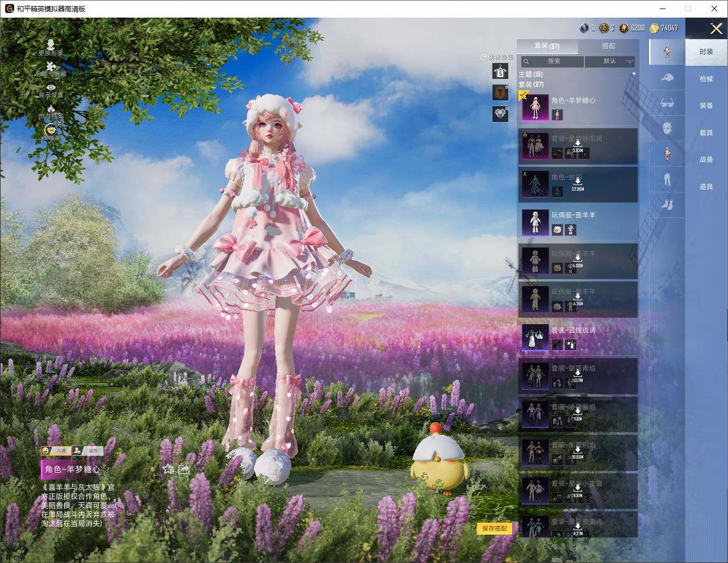The width and height of the screenshot is (728, 563).
Task: Open the 装备 category tab
Action: (x=706, y=106)
